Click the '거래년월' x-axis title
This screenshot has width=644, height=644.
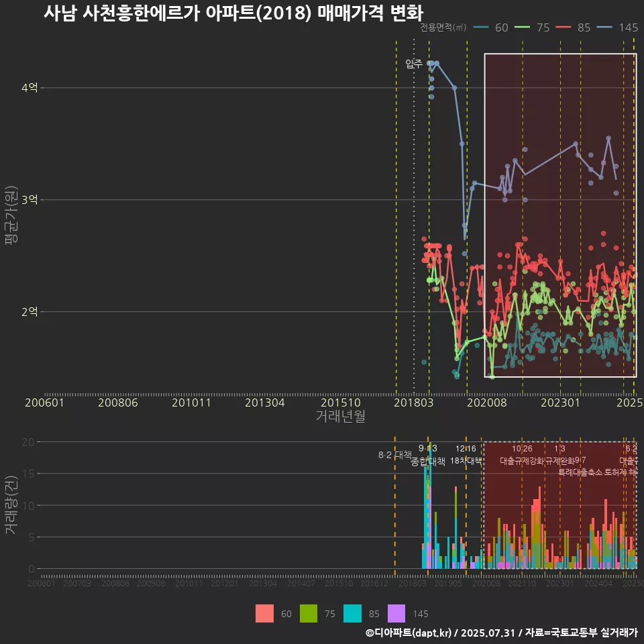341,416
